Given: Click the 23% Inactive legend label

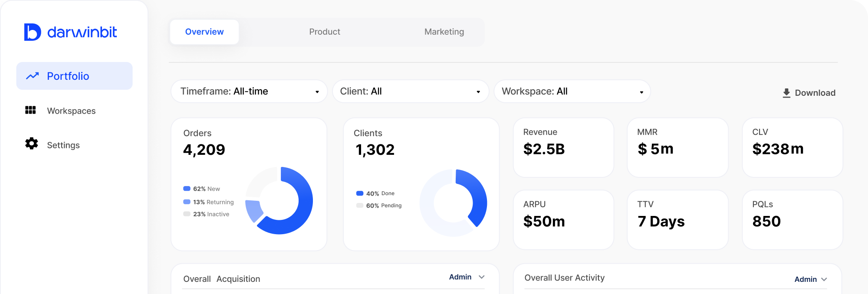Looking at the screenshot, I should pyautogui.click(x=211, y=214).
